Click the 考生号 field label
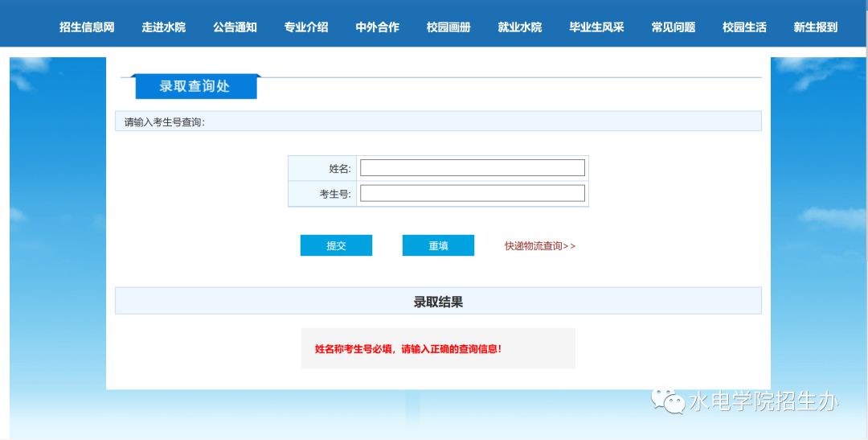Image resolution: width=868 pixels, height=440 pixels. pos(335,195)
